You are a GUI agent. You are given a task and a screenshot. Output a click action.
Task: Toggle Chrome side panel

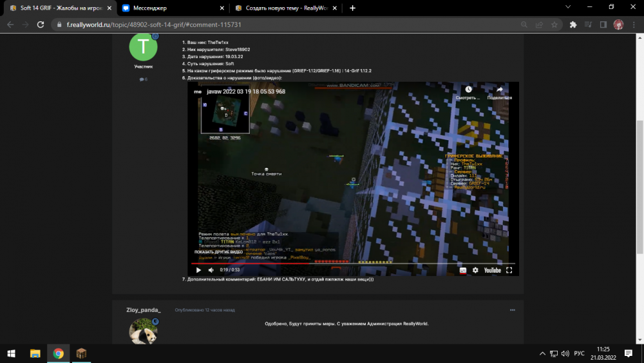point(603,25)
